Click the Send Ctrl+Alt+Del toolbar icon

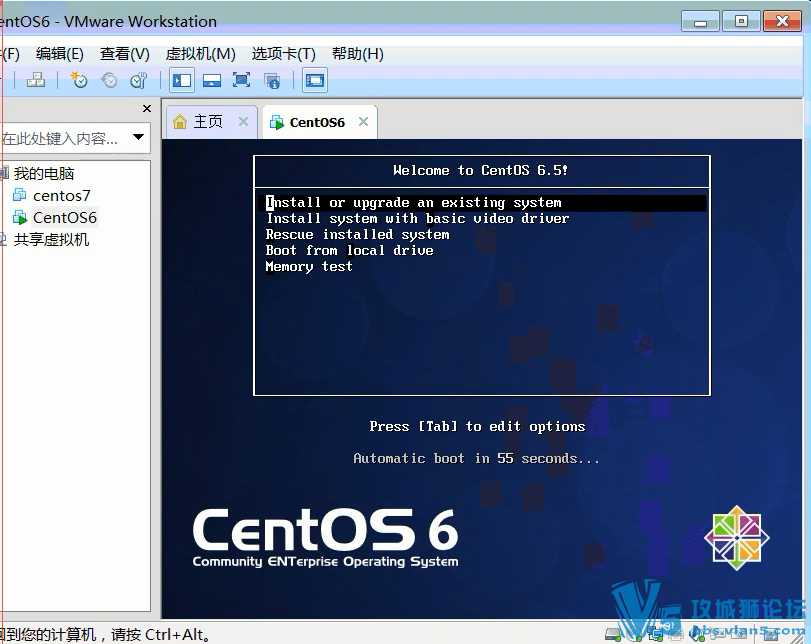coord(36,80)
